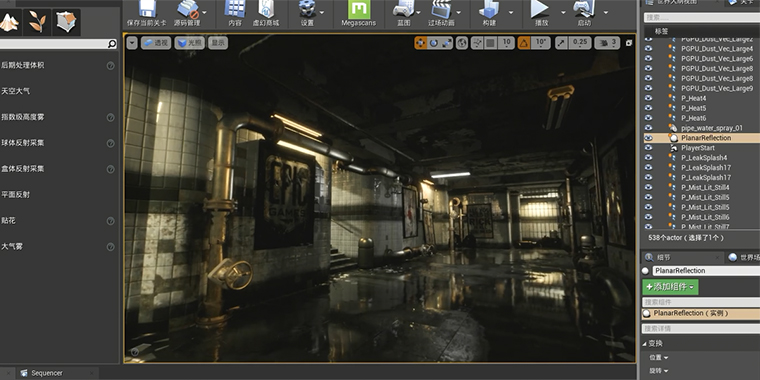Viewport: 760px width, 380px height.
Task: Toggle scale snapping arrow icon
Action: pos(561,43)
